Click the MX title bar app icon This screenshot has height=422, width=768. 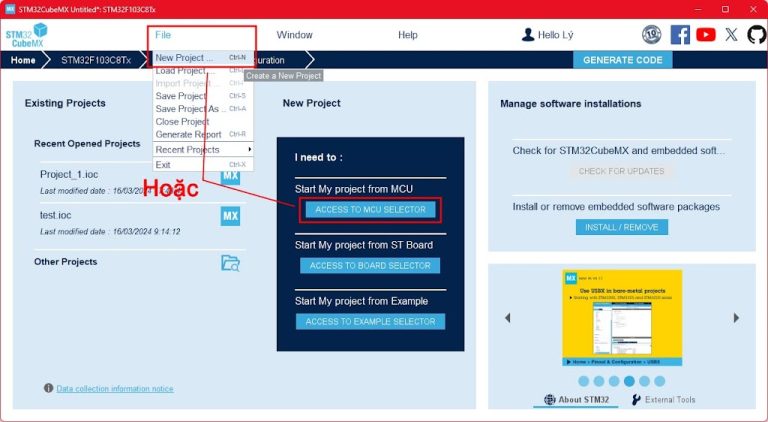(x=10, y=9)
